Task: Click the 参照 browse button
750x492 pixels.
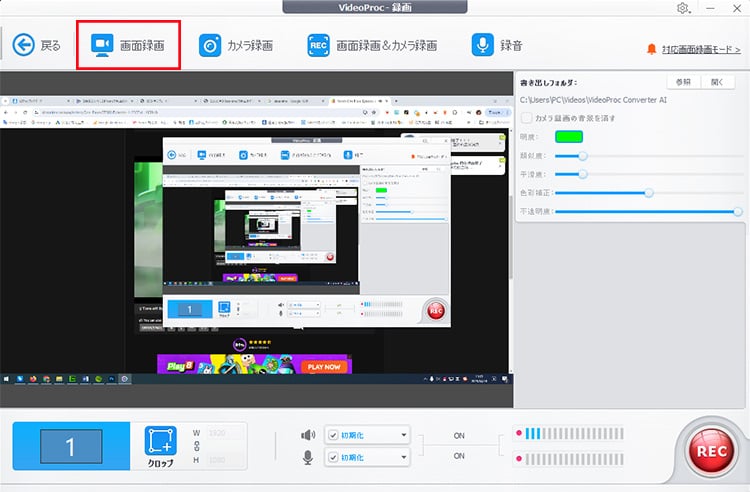Action: tap(685, 82)
